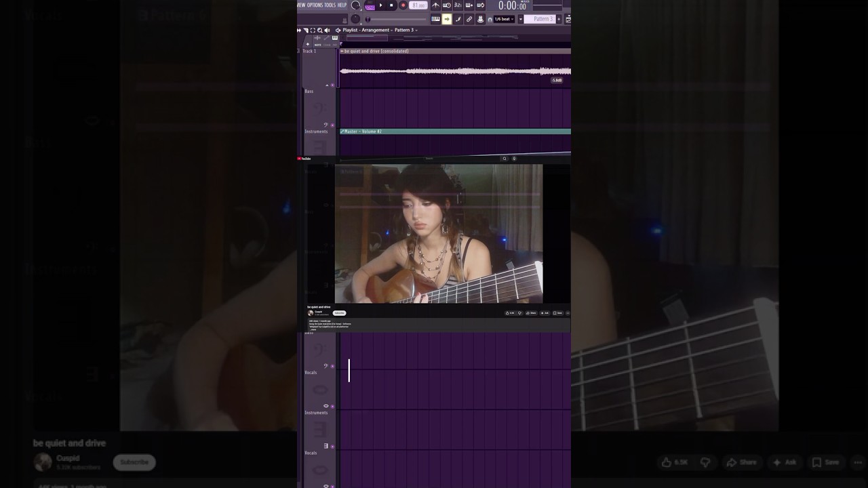Viewport: 868px width, 488px height.
Task: Click the playlist speaker playback icon
Action: point(327,30)
